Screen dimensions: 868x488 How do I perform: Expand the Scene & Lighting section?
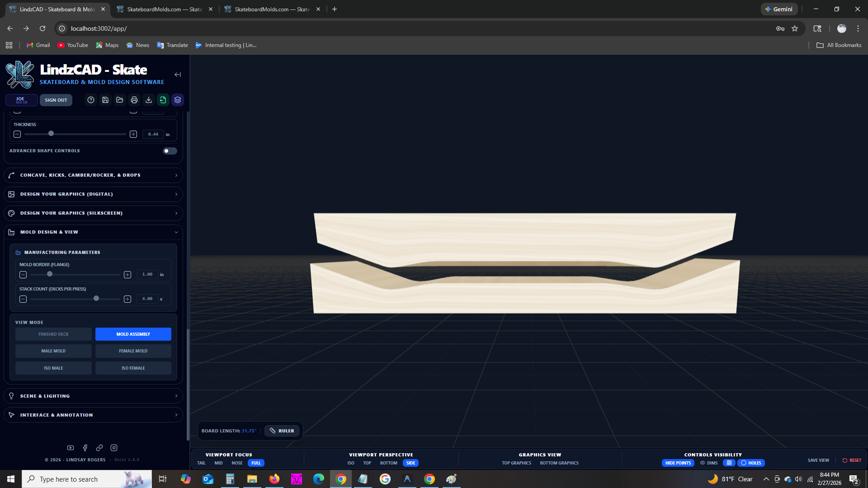[x=93, y=395]
